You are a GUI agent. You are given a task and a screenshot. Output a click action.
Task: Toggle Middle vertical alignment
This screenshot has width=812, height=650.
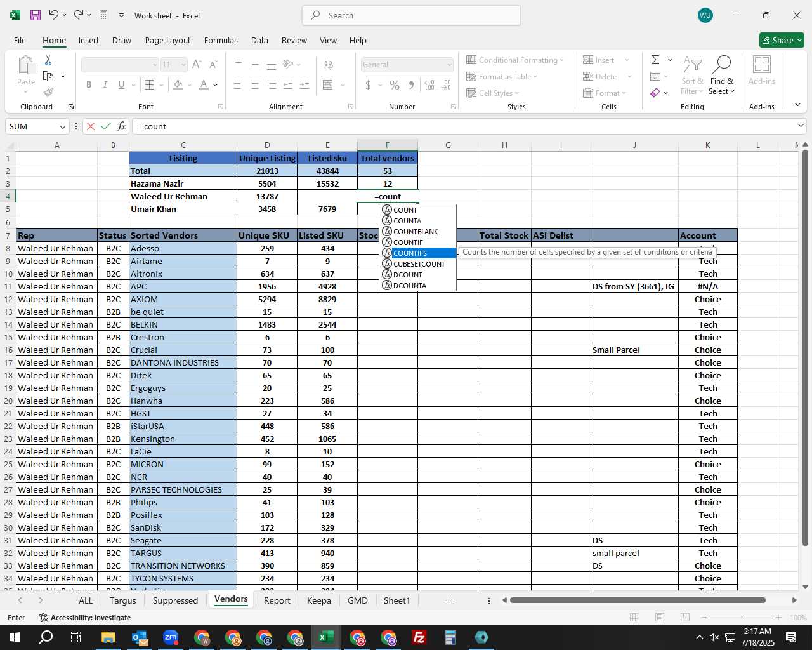(255, 64)
